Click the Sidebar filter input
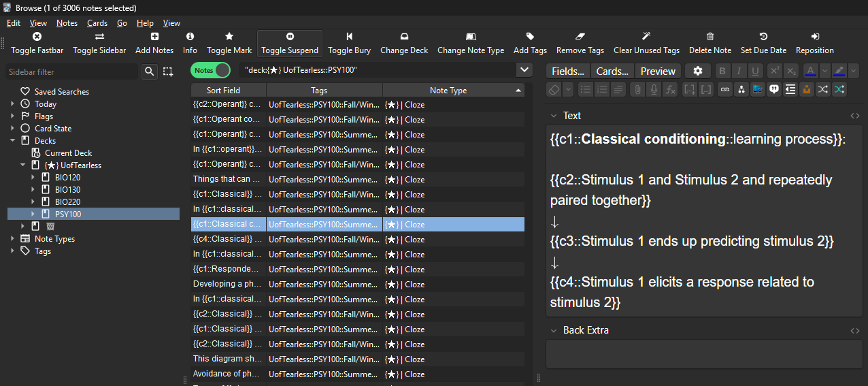 72,71
